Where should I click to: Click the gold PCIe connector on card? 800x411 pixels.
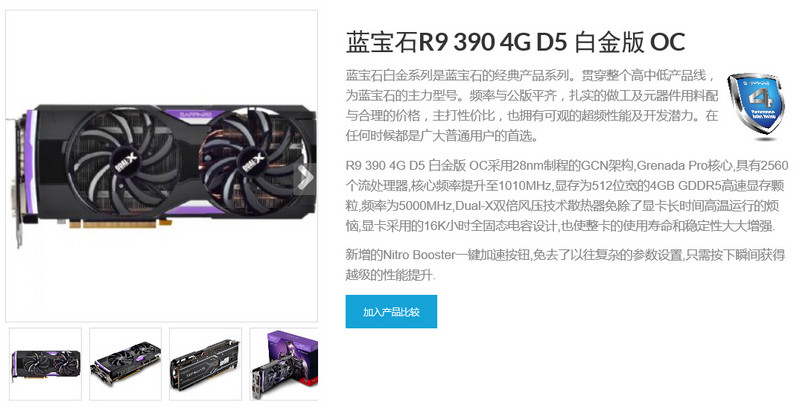[120, 223]
